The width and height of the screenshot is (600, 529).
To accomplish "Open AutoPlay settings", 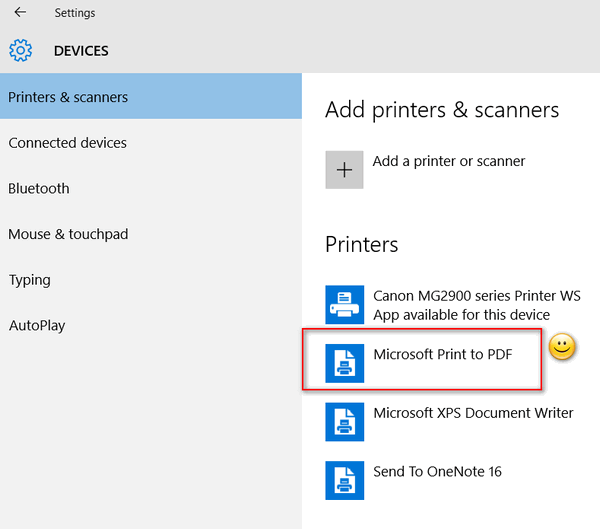I will pyautogui.click(x=37, y=325).
